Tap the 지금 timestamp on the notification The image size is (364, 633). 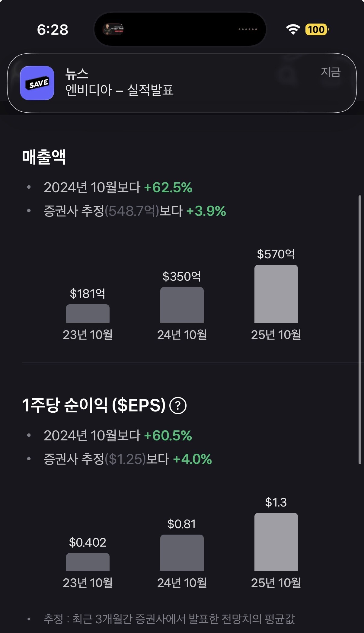point(330,72)
